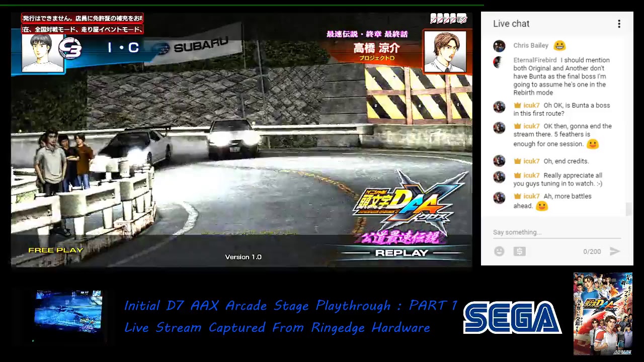The image size is (644, 362).
Task: Click the SEGA logo
Action: click(x=512, y=318)
